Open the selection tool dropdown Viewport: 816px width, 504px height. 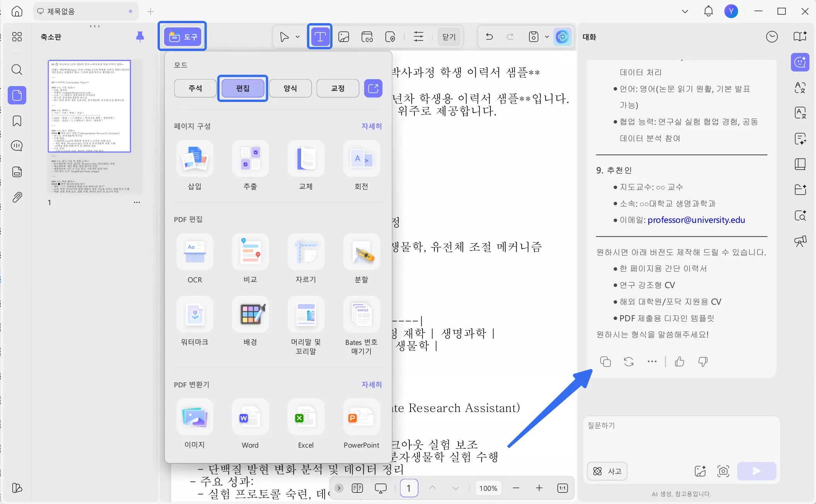click(x=297, y=36)
